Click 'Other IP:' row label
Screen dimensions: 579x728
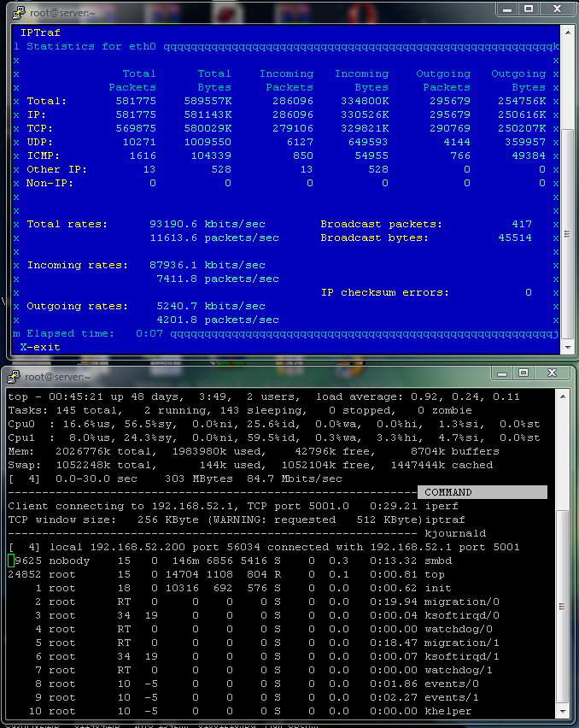(x=56, y=169)
